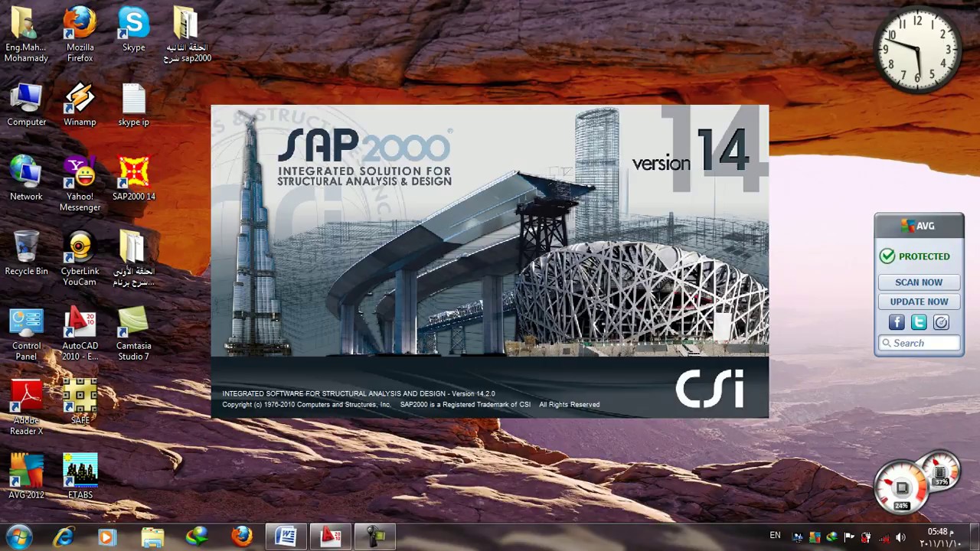
Task: Click the AVG system tray icon
Action: pos(815,537)
